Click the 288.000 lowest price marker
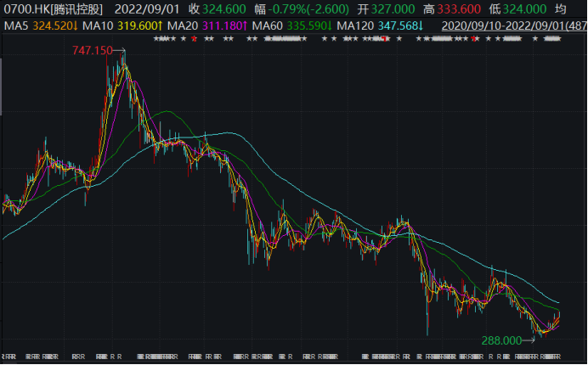 tap(500, 340)
